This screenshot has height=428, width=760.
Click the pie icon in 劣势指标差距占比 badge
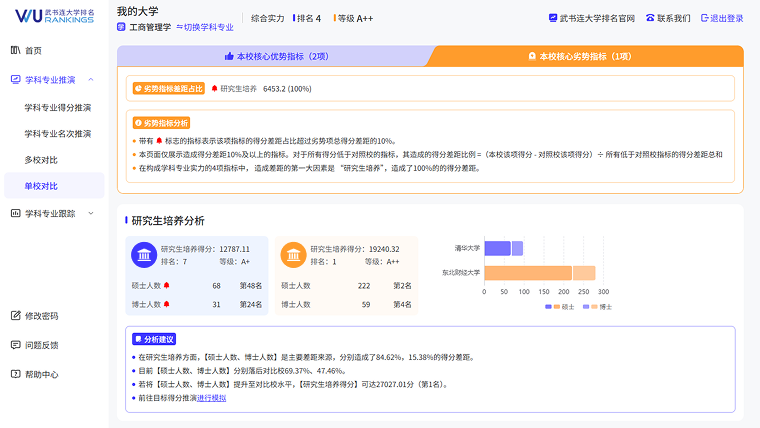[138, 89]
